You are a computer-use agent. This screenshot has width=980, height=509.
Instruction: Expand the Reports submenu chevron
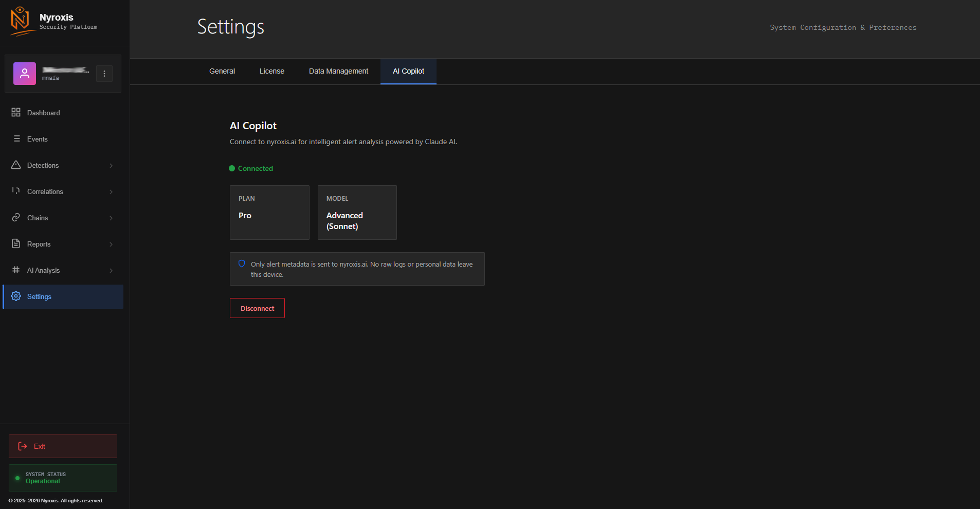tap(111, 244)
